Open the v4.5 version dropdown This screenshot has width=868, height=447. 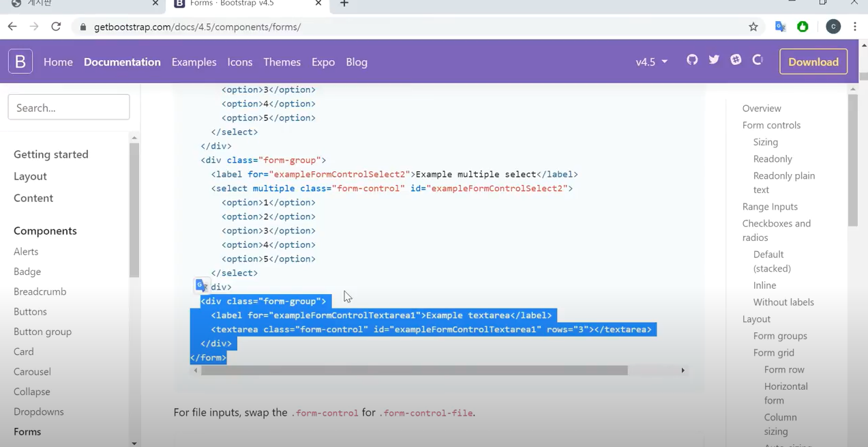click(652, 61)
